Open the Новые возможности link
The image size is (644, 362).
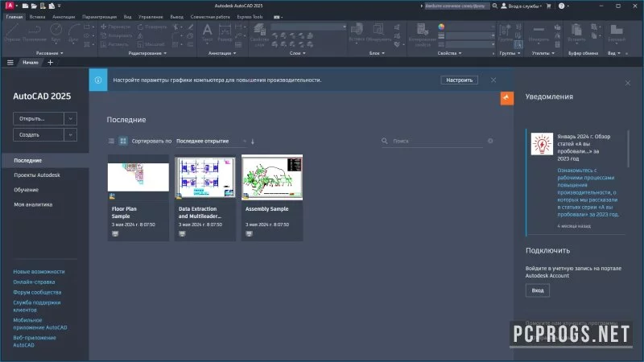tap(39, 271)
